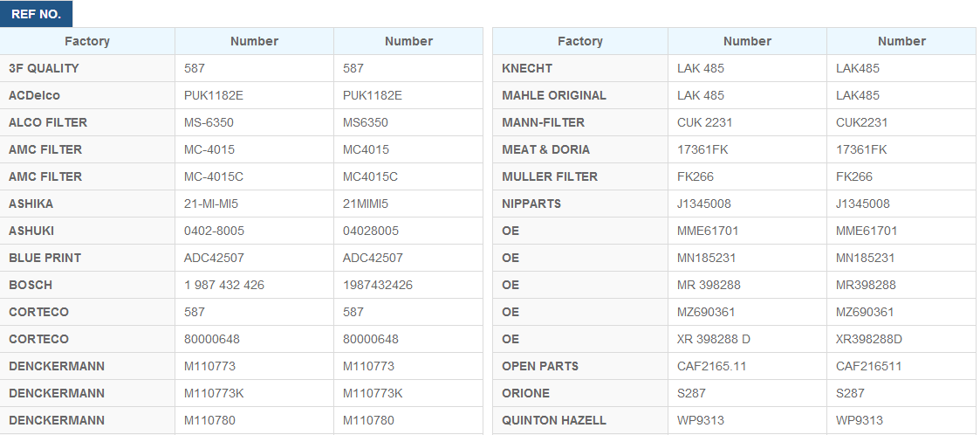
Task: Select the OE MN185231 number cell
Action: [x=706, y=258]
